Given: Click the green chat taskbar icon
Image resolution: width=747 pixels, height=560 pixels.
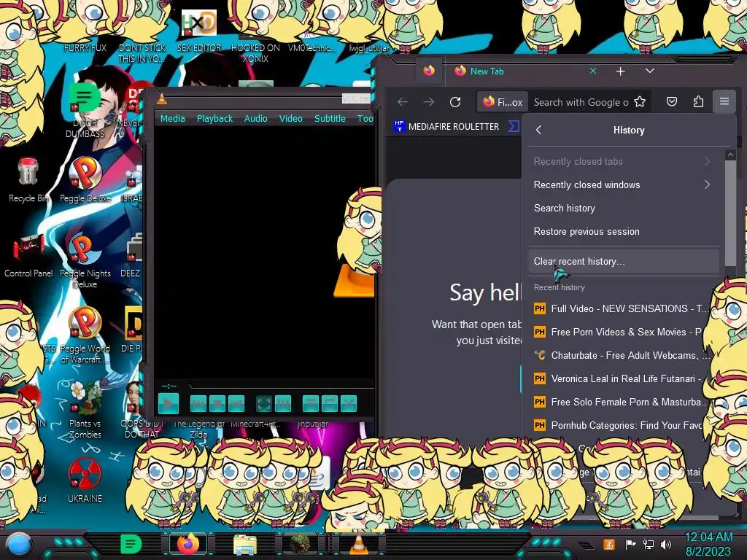Looking at the screenshot, I should pyautogui.click(x=131, y=544).
